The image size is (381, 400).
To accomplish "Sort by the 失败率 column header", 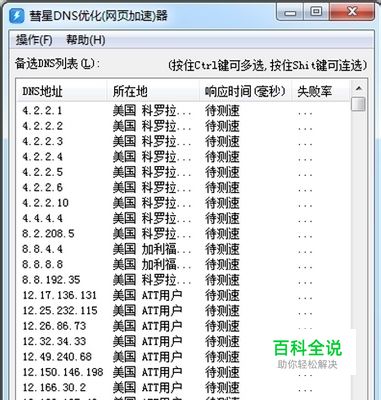I will click(321, 91).
